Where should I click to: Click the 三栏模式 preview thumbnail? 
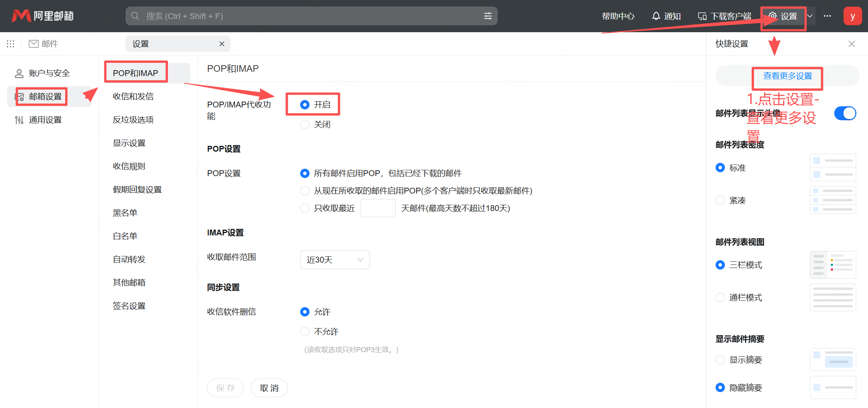click(x=833, y=265)
